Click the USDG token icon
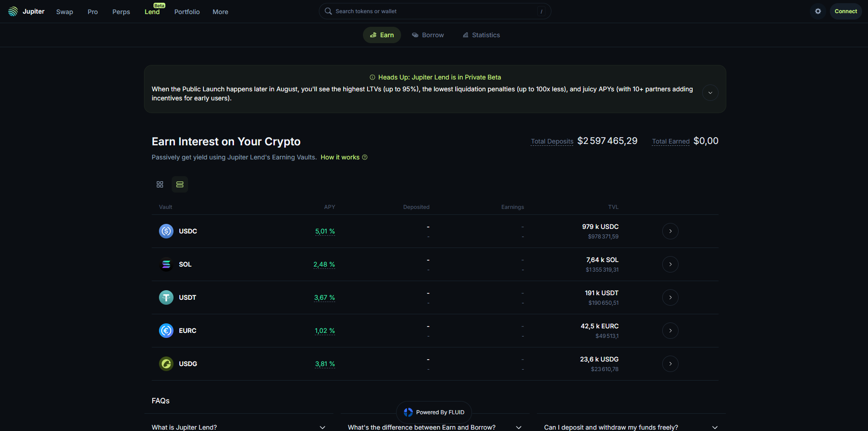 [166, 364]
